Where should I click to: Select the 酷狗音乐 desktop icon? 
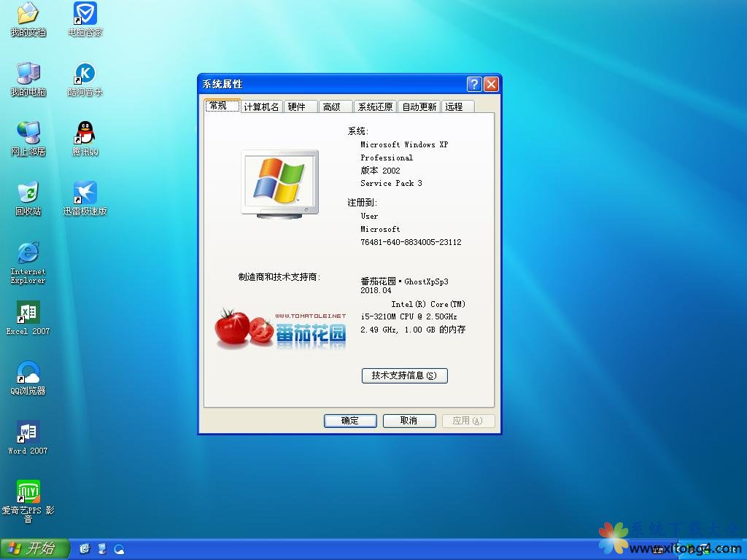(85, 74)
